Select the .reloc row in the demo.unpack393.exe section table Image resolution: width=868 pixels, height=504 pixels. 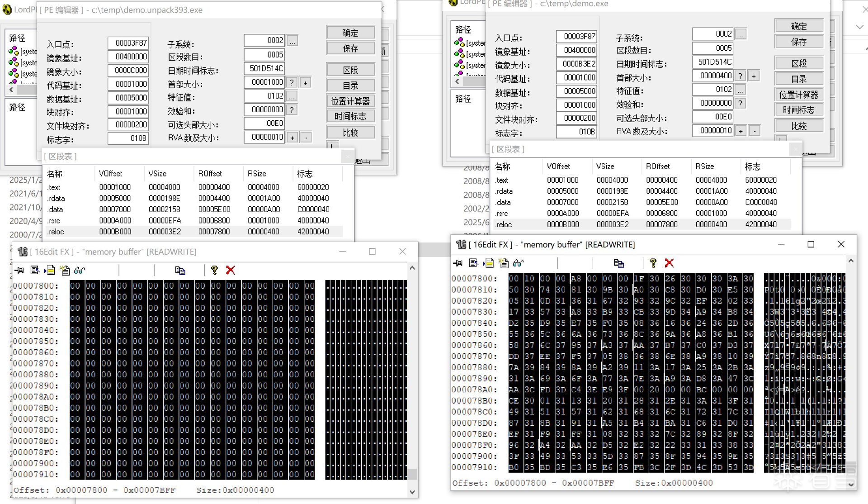[56, 232]
